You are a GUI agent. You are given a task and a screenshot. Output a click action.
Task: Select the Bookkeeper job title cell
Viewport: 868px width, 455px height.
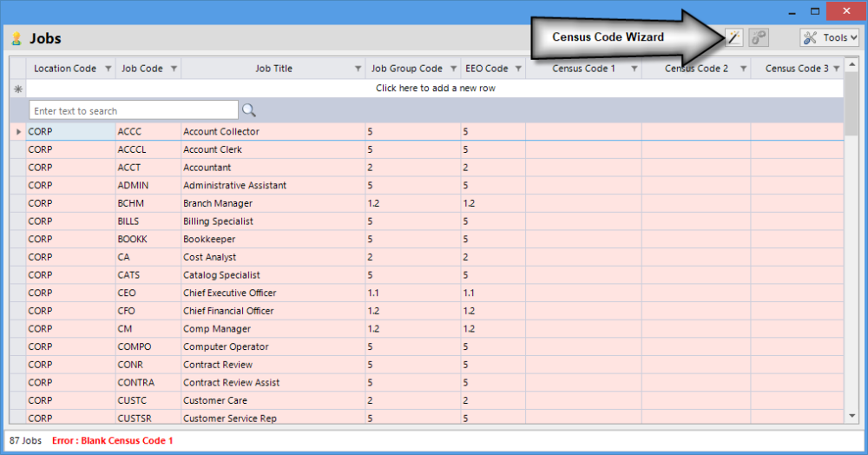pyautogui.click(x=273, y=239)
